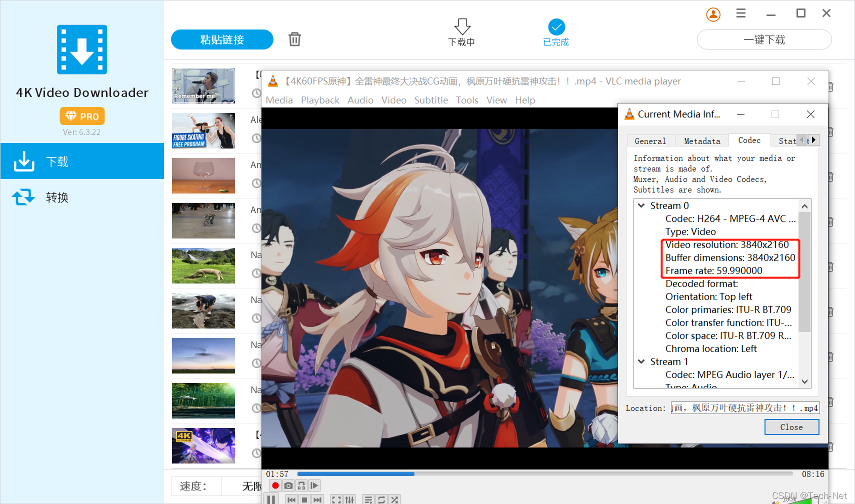Image resolution: width=855 pixels, height=504 pixels.
Task: Step frame by frame in VLC
Action: (x=314, y=485)
